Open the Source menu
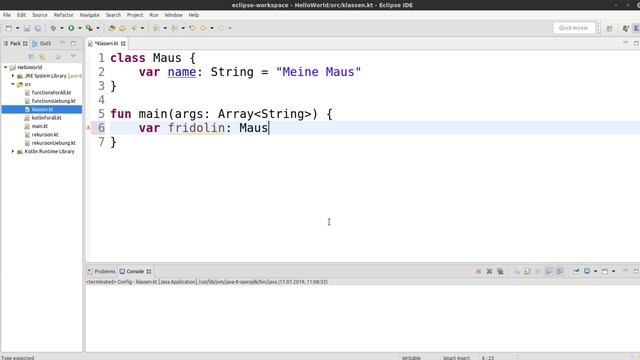The width and height of the screenshot is (640, 360). 40,15
